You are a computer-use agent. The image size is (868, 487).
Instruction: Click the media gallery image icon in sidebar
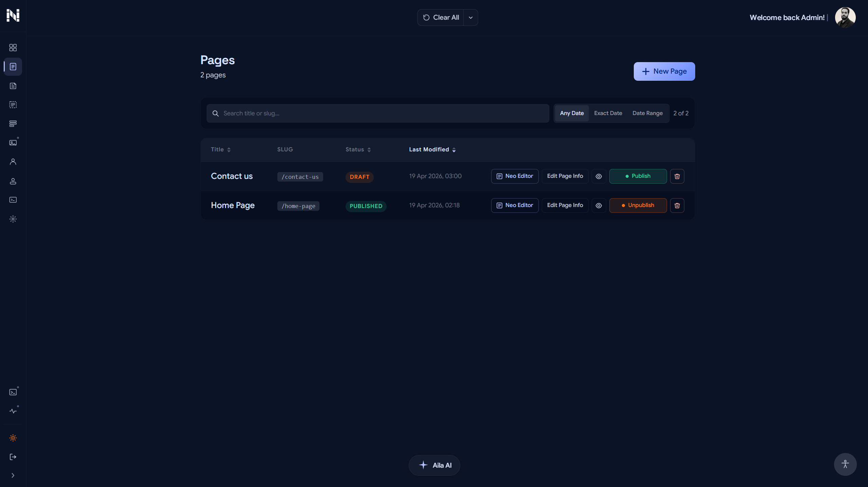coord(13,143)
